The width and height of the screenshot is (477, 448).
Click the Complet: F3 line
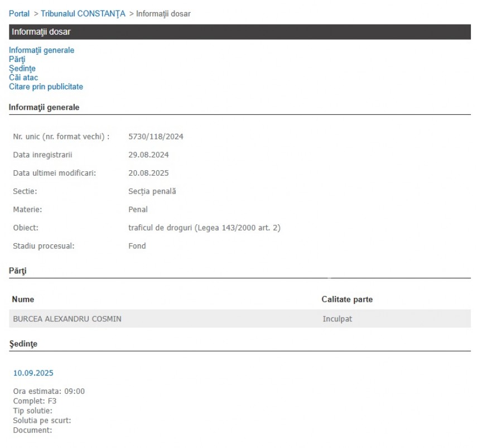click(35, 401)
